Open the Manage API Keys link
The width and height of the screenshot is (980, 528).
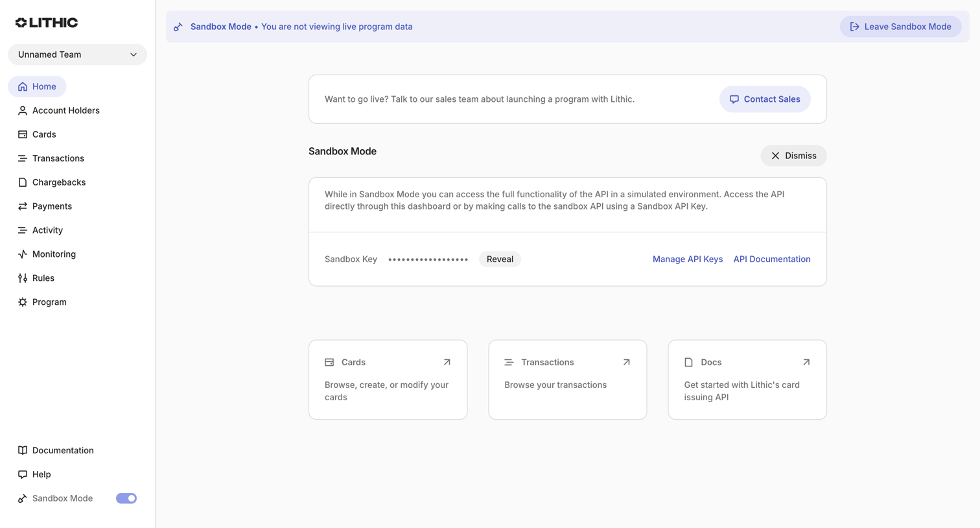click(x=688, y=259)
